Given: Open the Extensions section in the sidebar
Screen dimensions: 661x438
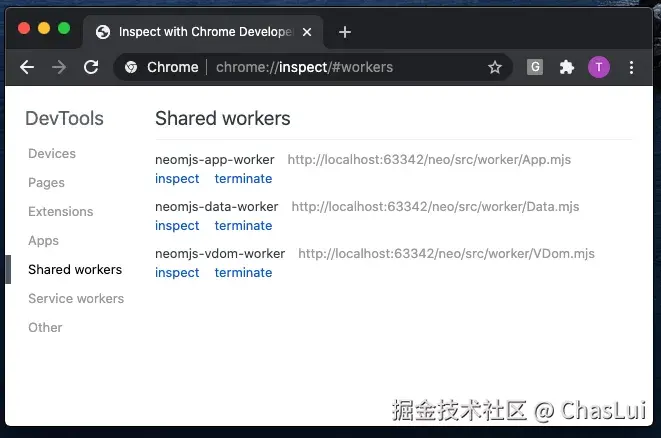Looking at the screenshot, I should [61, 211].
